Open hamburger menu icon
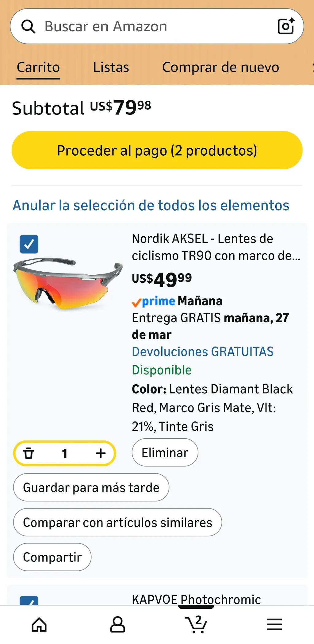Screen dimensions: 314x644 tap(274, 625)
